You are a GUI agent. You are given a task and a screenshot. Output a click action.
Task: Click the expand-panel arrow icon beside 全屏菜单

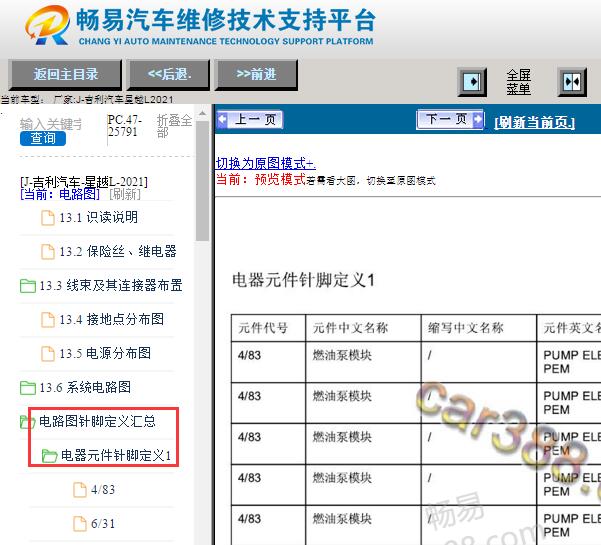[x=472, y=82]
